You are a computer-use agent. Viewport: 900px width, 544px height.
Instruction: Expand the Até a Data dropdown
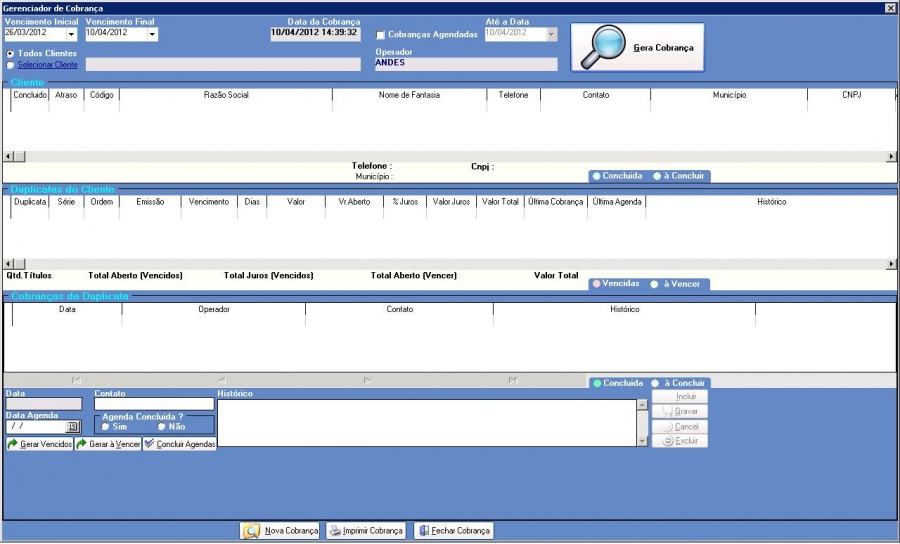pyautogui.click(x=552, y=34)
